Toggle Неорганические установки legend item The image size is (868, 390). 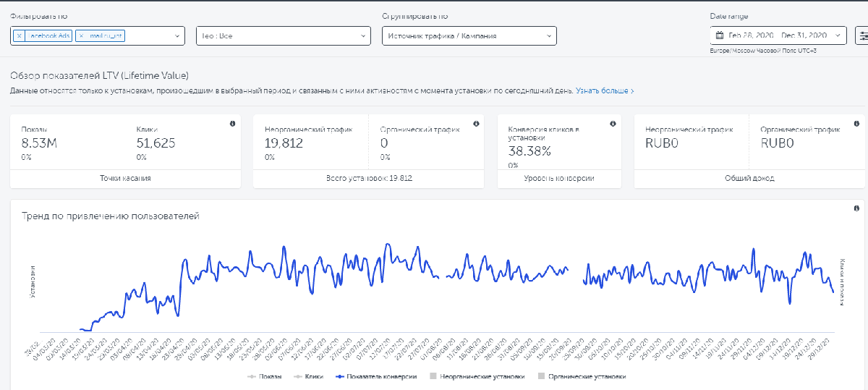pyautogui.click(x=477, y=376)
